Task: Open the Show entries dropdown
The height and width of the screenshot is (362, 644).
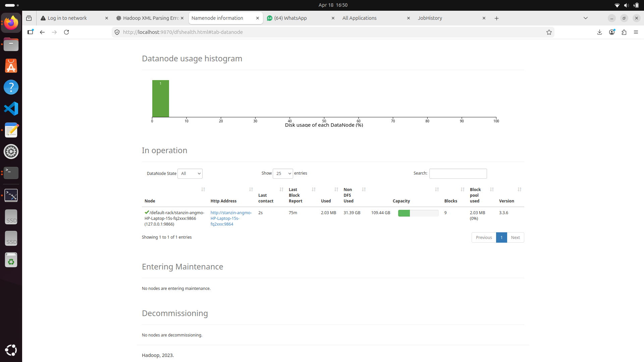Action: 283,173
